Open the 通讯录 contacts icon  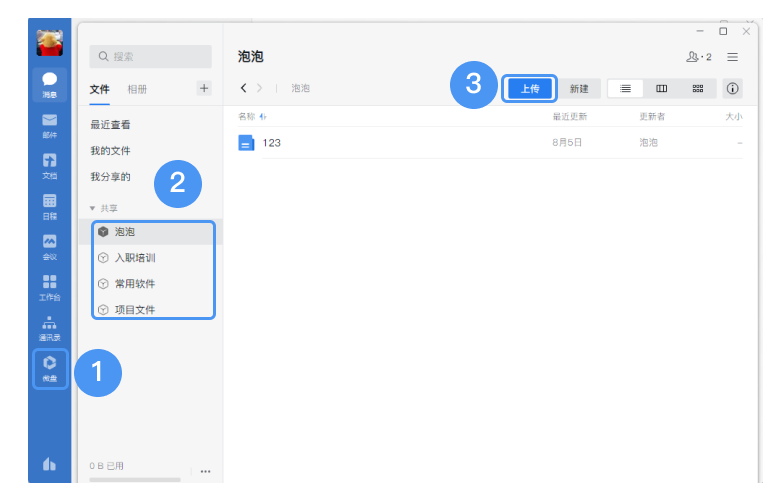[50, 328]
